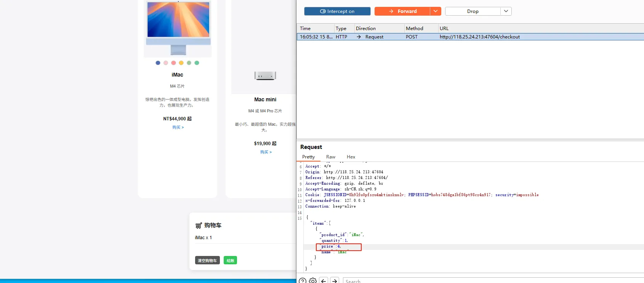
Task: Open the Forward dropdown arrow
Action: tap(436, 11)
